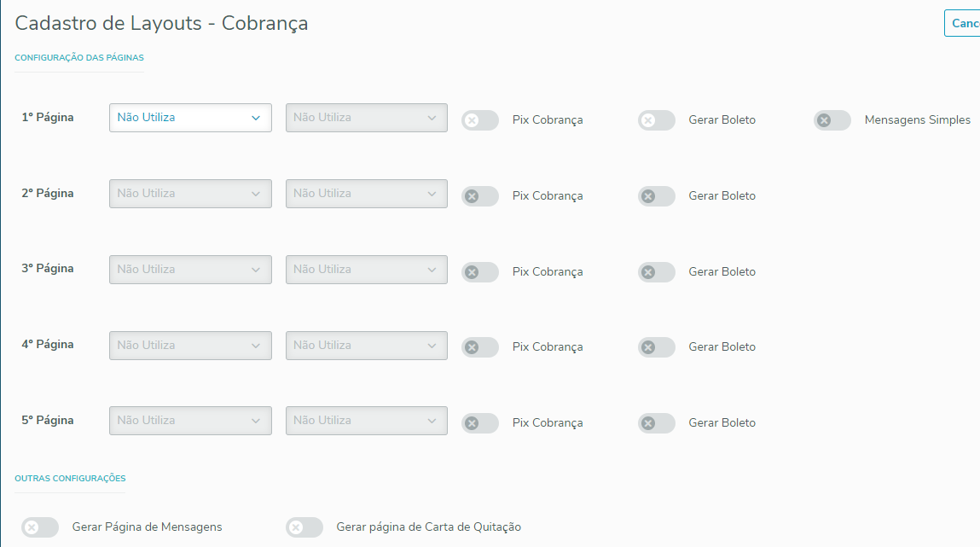Toggle Pix Cobrança for 2° Página
This screenshot has width=980, height=547.
480,196
